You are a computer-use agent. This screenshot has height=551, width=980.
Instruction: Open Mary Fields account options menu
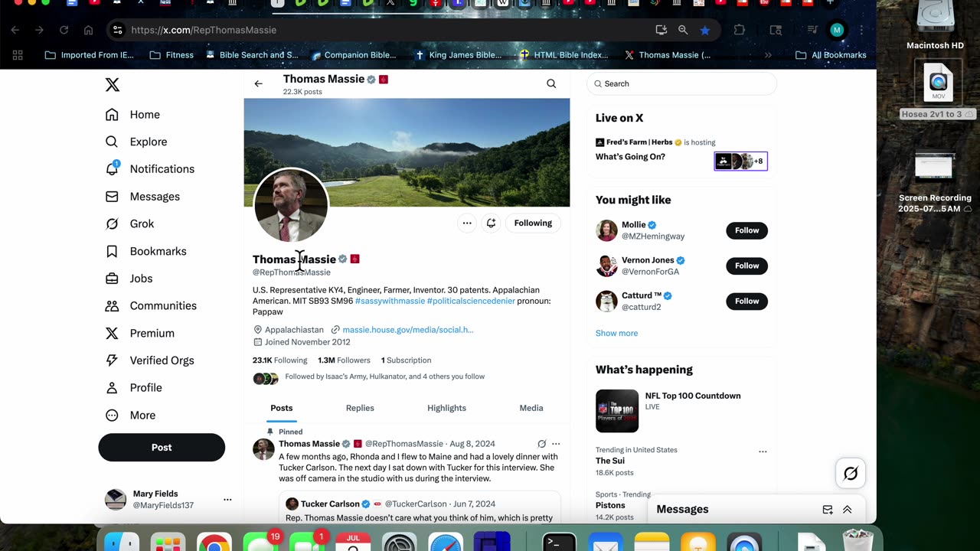click(x=227, y=500)
